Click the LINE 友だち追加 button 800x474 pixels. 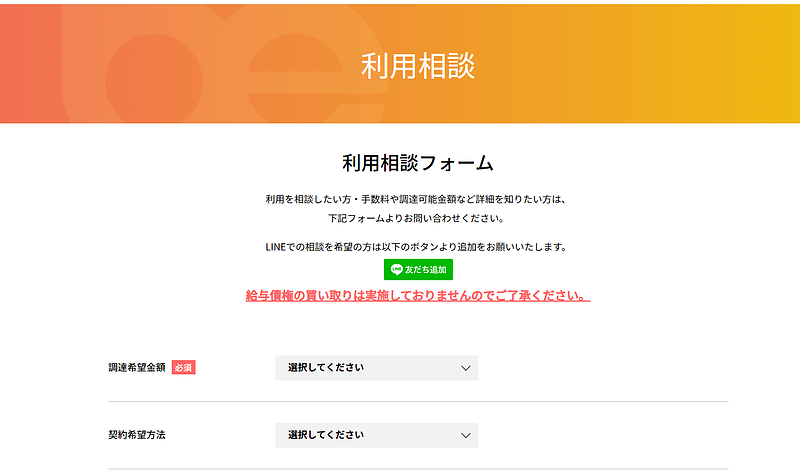coord(418,269)
